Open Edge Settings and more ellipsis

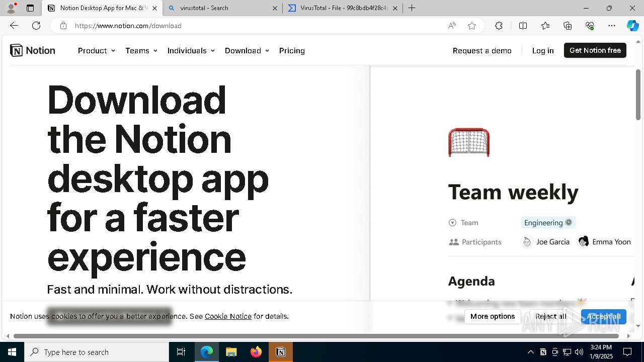point(612,26)
